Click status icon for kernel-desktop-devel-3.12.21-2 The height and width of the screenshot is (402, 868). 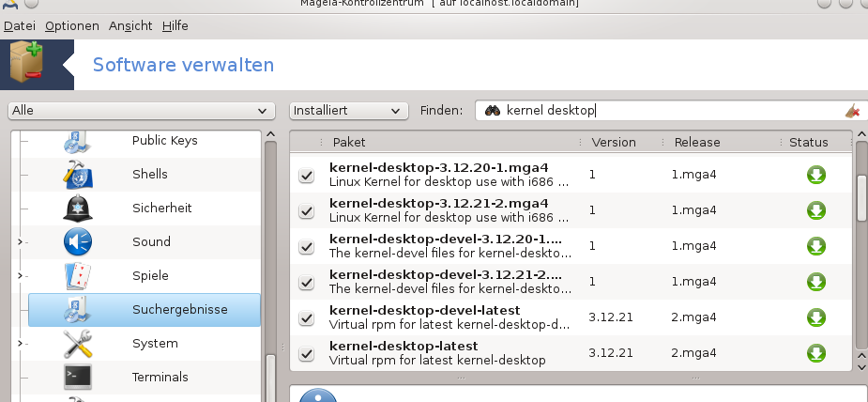816,282
